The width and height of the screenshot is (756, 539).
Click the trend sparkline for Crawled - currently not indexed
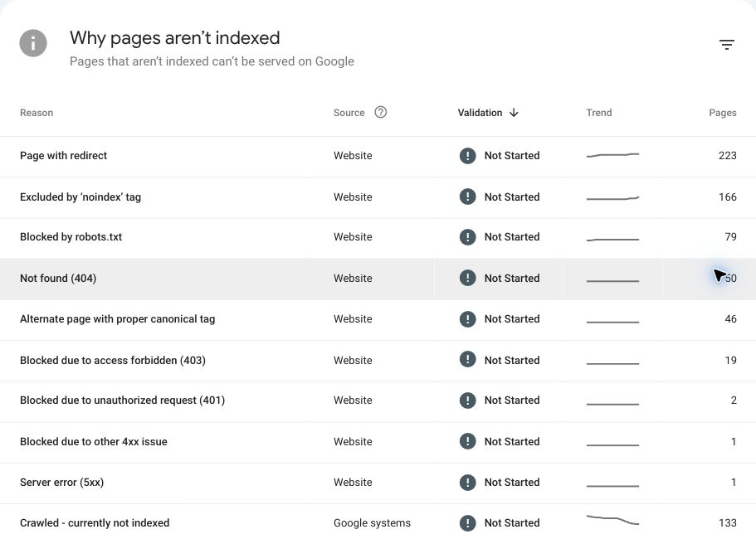tap(612, 520)
